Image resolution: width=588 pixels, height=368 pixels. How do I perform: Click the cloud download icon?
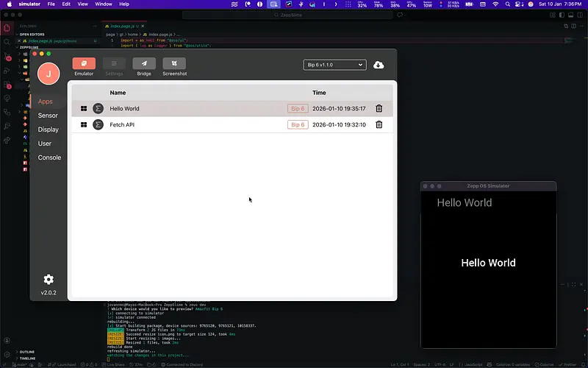tap(379, 65)
